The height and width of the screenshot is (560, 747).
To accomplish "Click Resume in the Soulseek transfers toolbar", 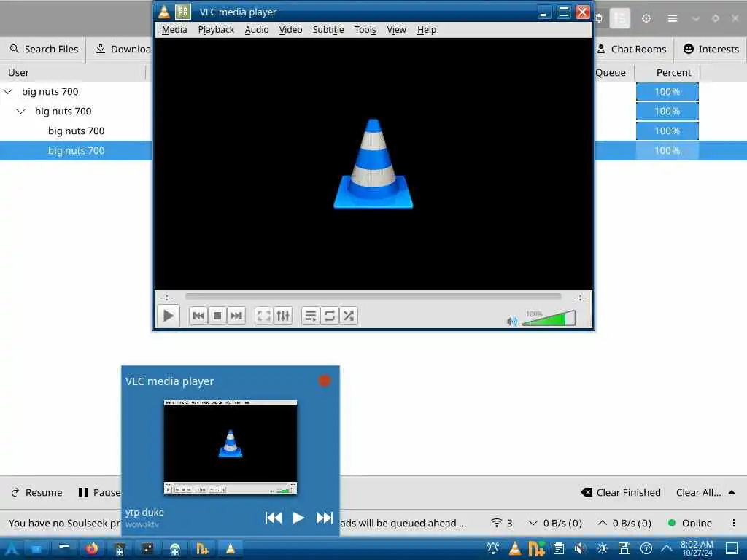I will (36, 492).
